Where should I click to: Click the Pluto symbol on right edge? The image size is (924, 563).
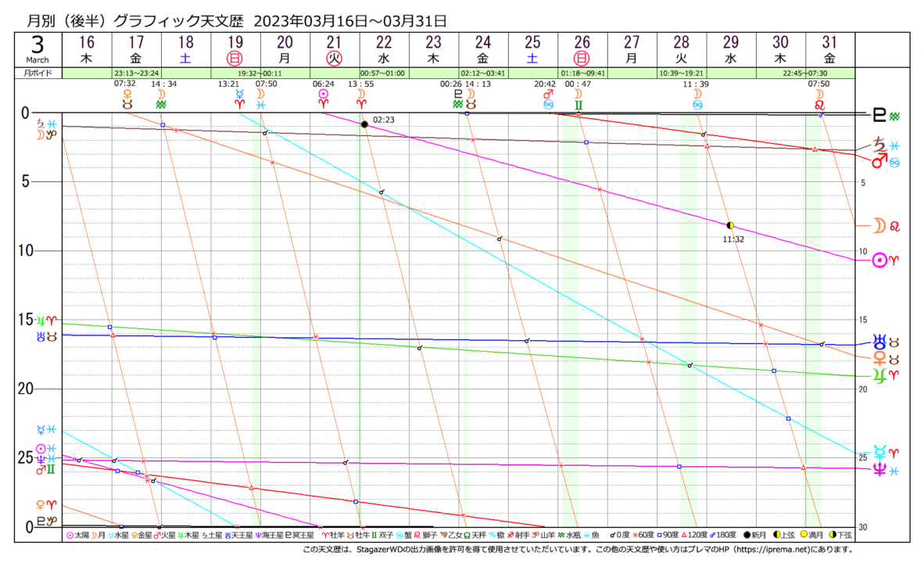879,116
